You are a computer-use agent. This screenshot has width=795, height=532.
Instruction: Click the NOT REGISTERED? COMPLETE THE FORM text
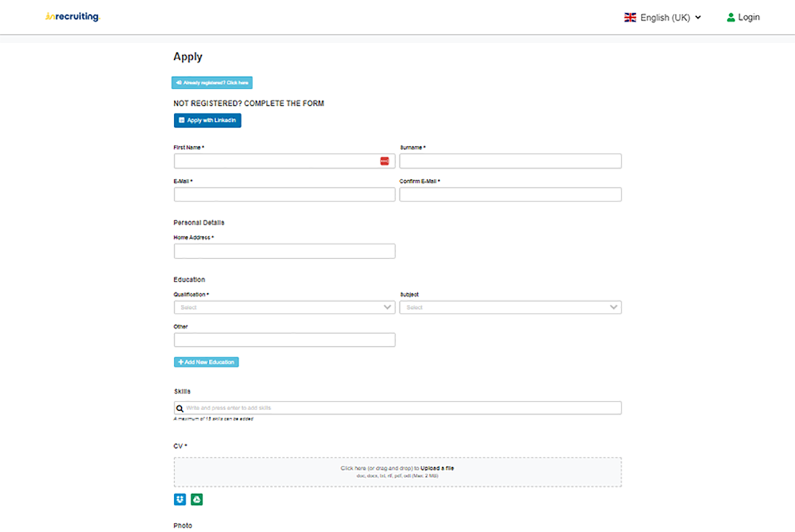(249, 104)
